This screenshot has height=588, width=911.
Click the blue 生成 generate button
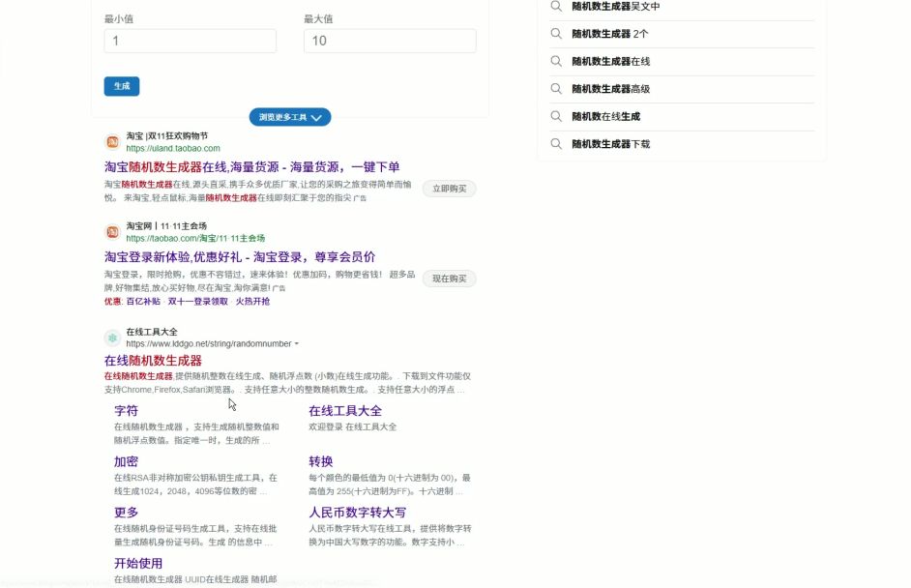click(122, 86)
